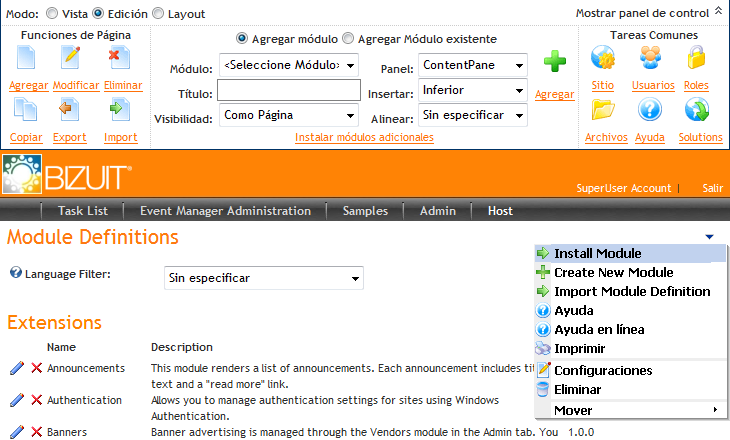
Task: Expand the Language Filter dropdown
Action: click(x=264, y=278)
